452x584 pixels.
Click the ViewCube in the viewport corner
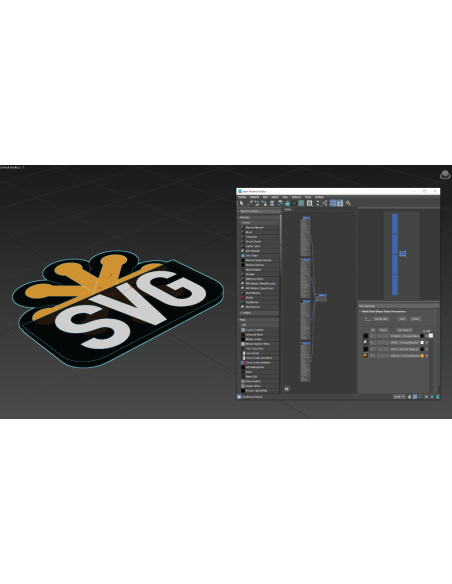445,174
